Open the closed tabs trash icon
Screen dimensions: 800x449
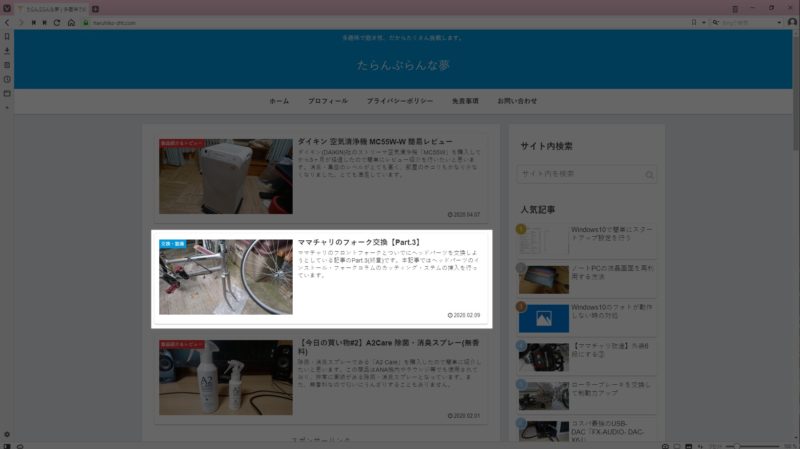pos(735,9)
